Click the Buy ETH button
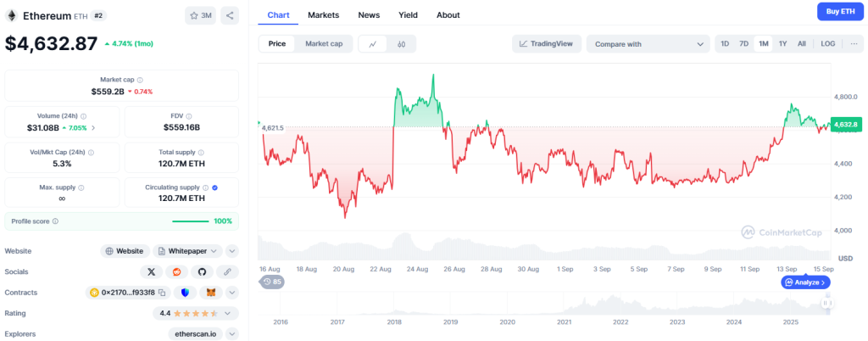Viewport: 868px width, 341px height. coord(840,11)
